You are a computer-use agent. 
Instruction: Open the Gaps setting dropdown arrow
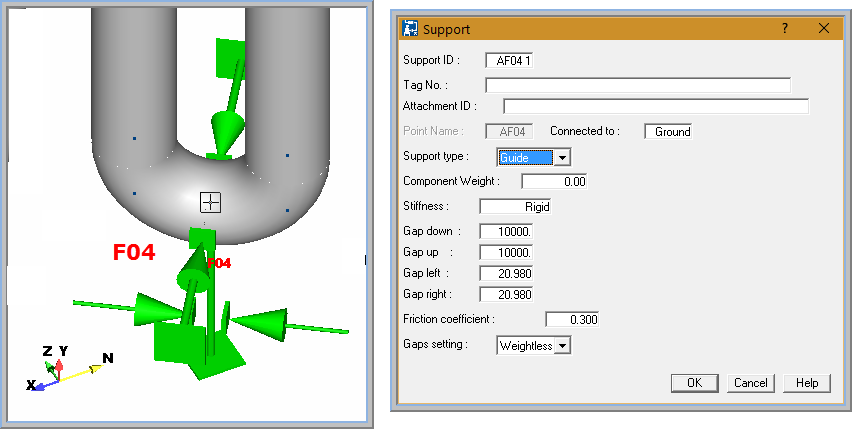coord(563,346)
